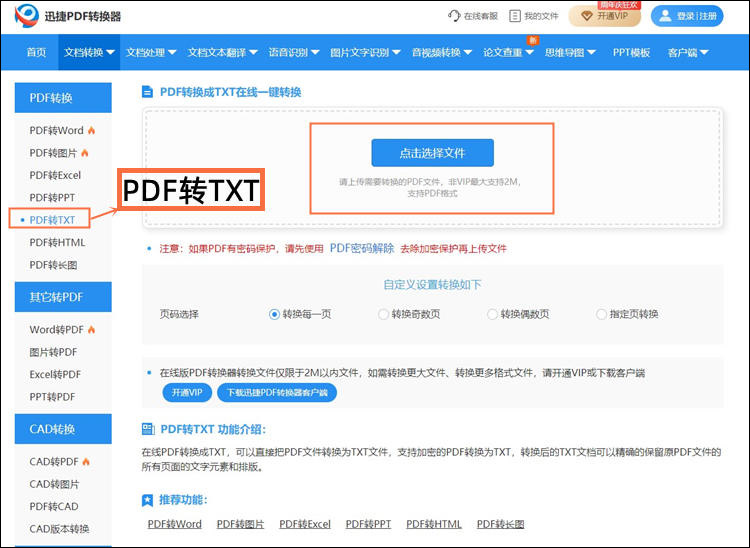The width and height of the screenshot is (750, 548).
Task: Click the PDF转换 sidebar section header
Action: 63,98
